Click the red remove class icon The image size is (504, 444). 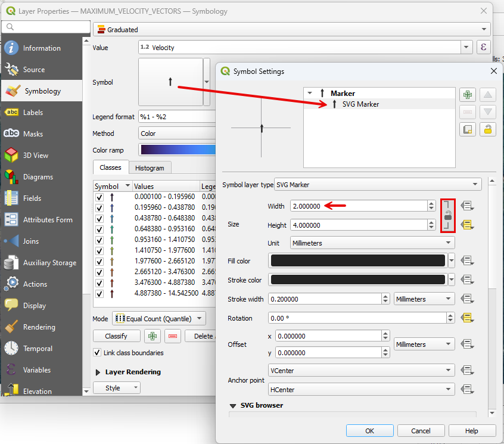click(173, 336)
